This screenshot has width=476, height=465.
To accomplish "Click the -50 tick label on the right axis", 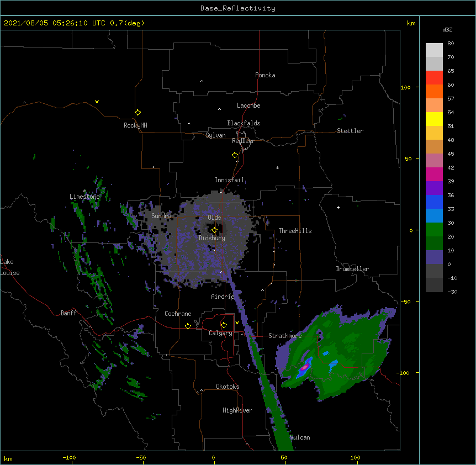I will [x=406, y=302].
